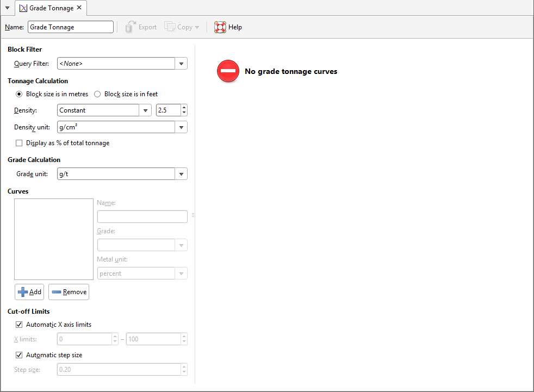Screen dimensions: 534x392
Task: Open the Query Filter dropdown
Action: pyautogui.click(x=181, y=64)
